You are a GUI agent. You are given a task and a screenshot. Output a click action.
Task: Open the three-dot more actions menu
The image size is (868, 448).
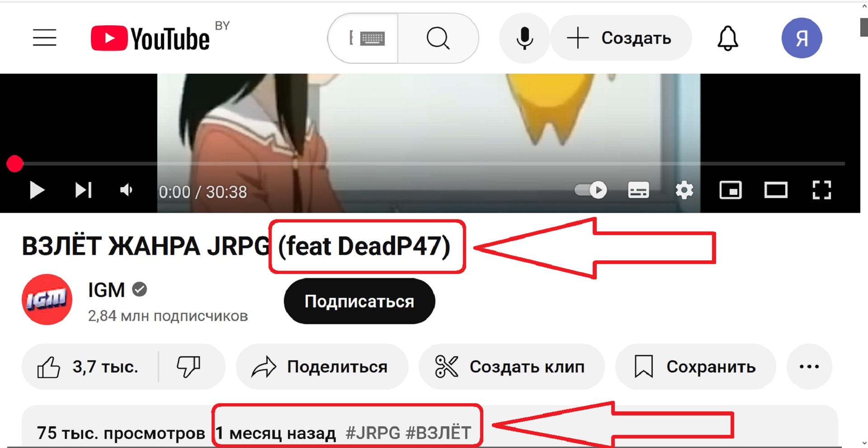pos(809,367)
